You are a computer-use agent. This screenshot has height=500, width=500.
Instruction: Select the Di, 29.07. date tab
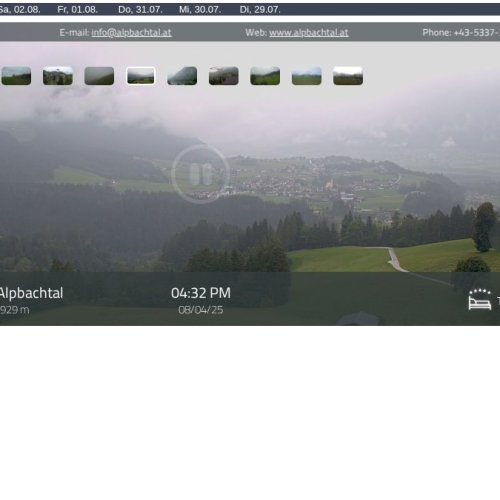point(260,9)
